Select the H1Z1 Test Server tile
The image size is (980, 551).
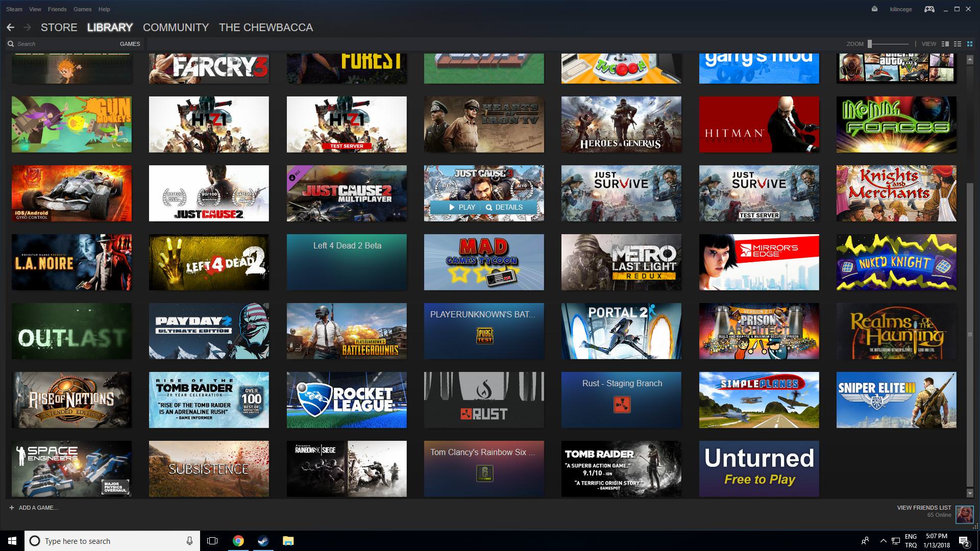click(x=347, y=124)
